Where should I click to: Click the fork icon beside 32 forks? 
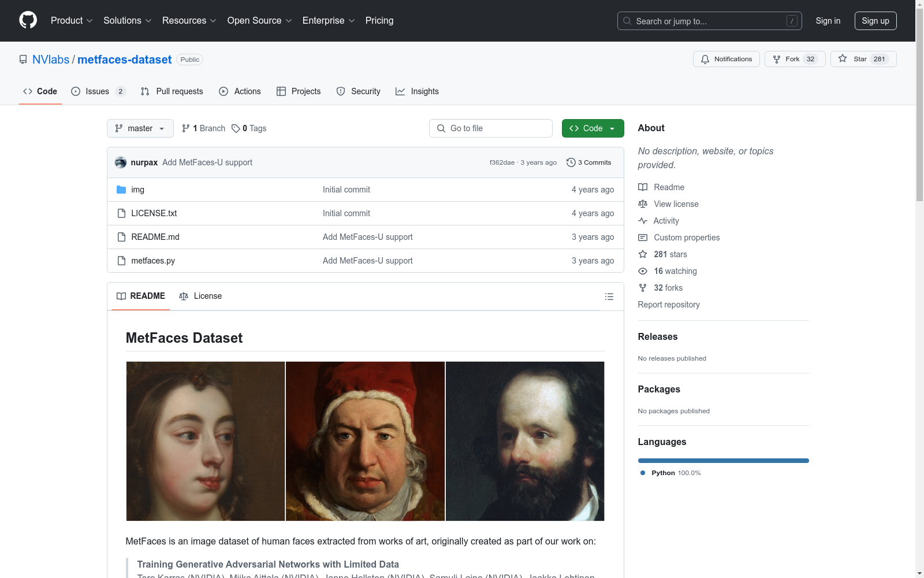pyautogui.click(x=643, y=288)
